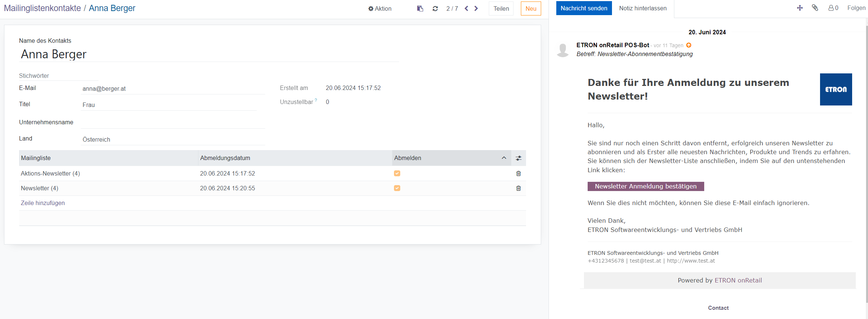Click the refresh record icon
The width and height of the screenshot is (868, 319).
coord(435,8)
